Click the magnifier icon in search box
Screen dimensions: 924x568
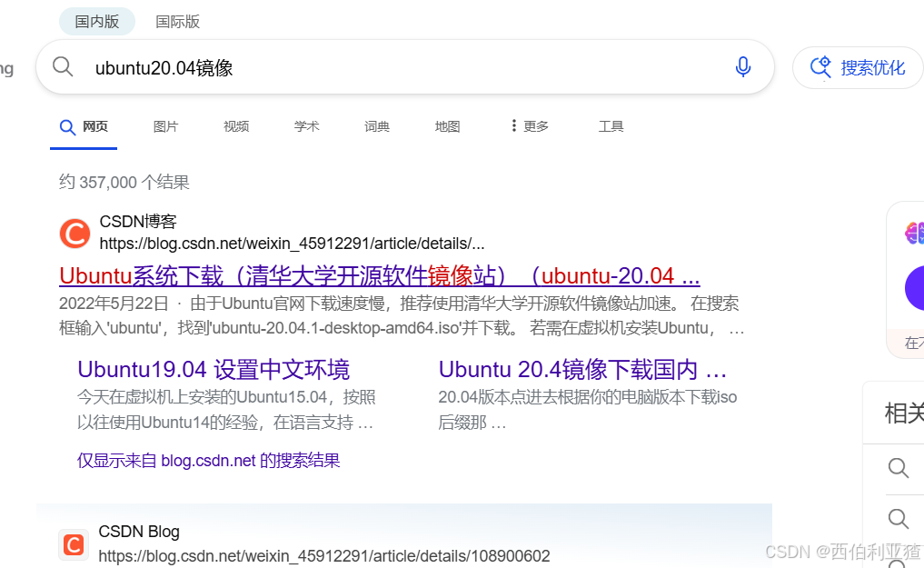pos(63,66)
